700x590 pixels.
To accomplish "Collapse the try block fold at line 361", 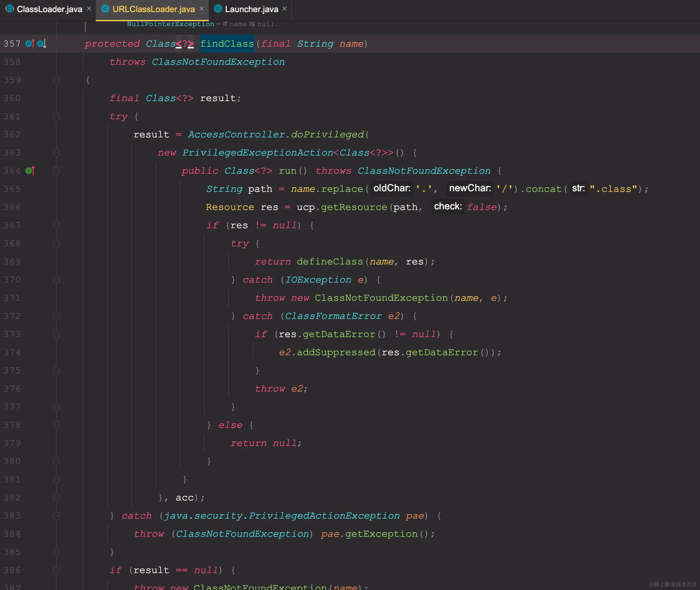I will [x=56, y=116].
